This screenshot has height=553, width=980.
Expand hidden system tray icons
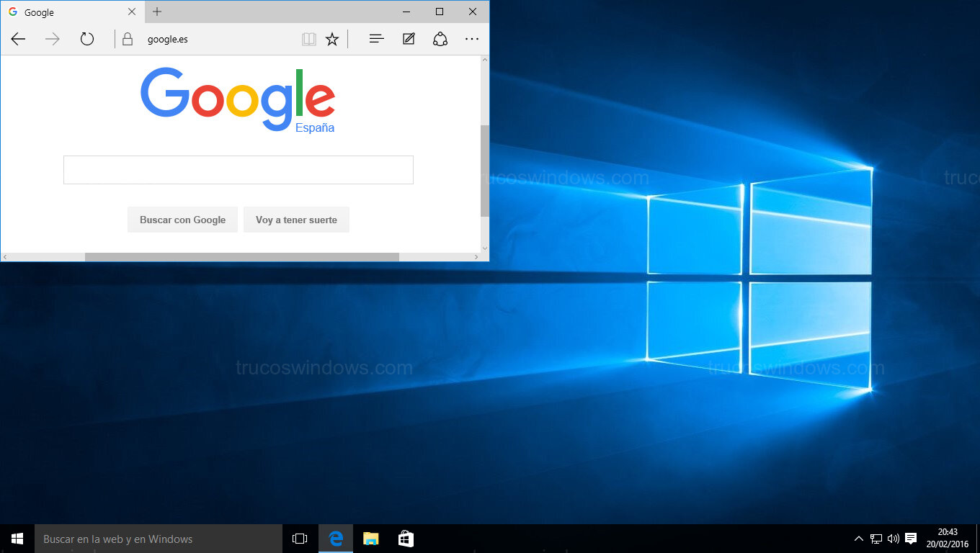click(x=858, y=539)
